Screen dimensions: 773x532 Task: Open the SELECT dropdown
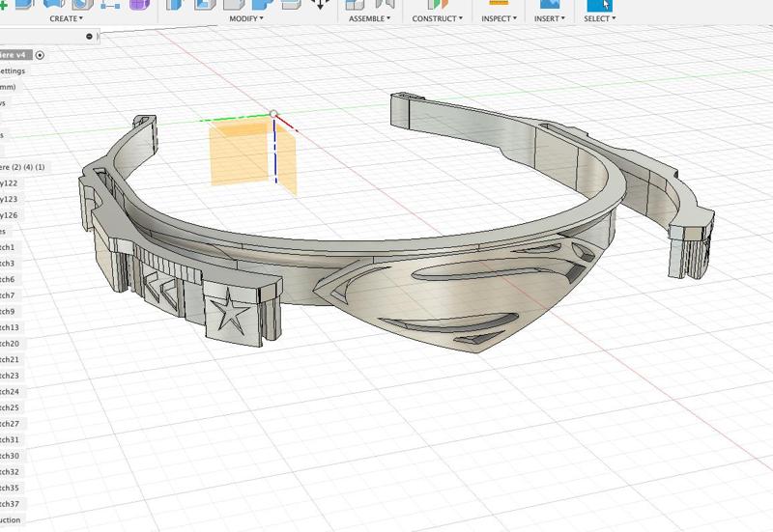pyautogui.click(x=599, y=18)
